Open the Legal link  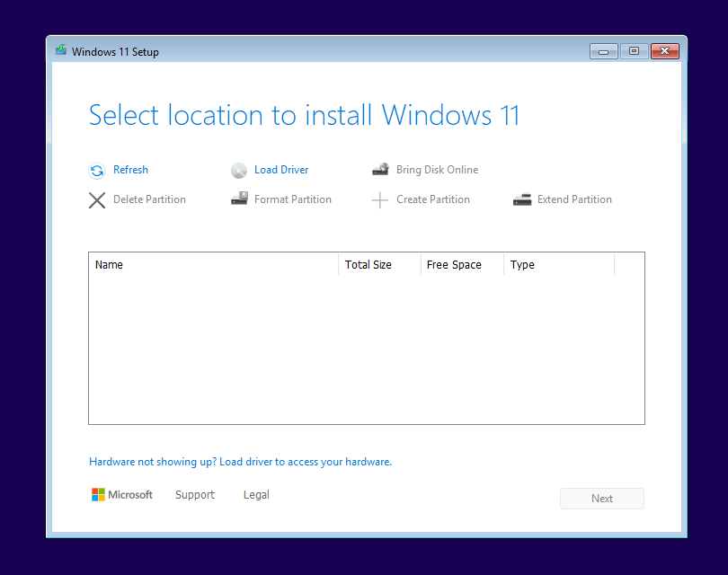[x=256, y=495]
